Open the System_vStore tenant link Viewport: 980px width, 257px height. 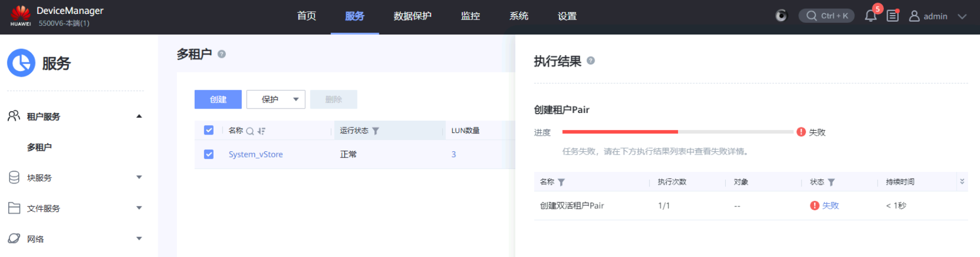click(x=256, y=154)
